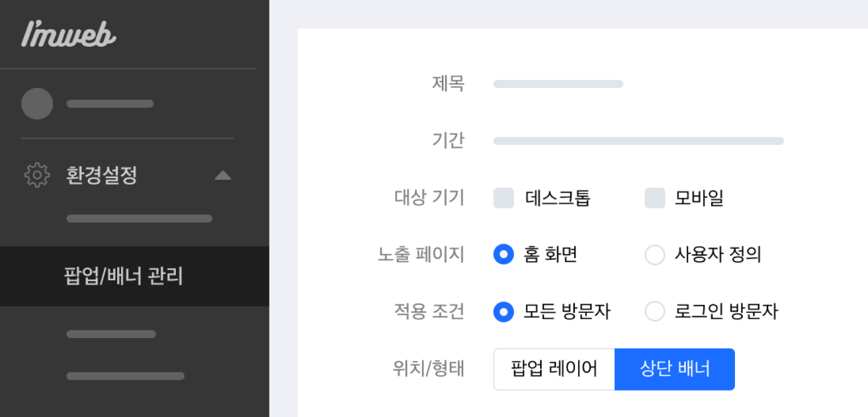Image resolution: width=868 pixels, height=417 pixels.
Task: Focus the 제목 input field
Action: (x=558, y=84)
